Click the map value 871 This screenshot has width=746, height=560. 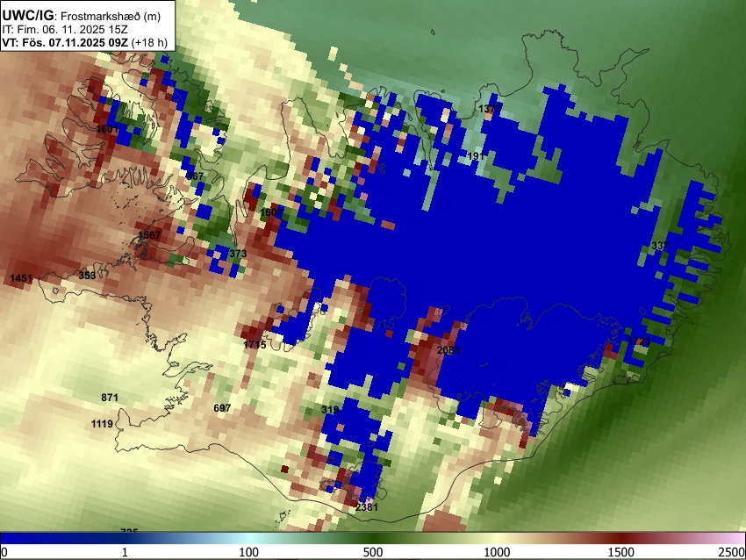click(110, 398)
